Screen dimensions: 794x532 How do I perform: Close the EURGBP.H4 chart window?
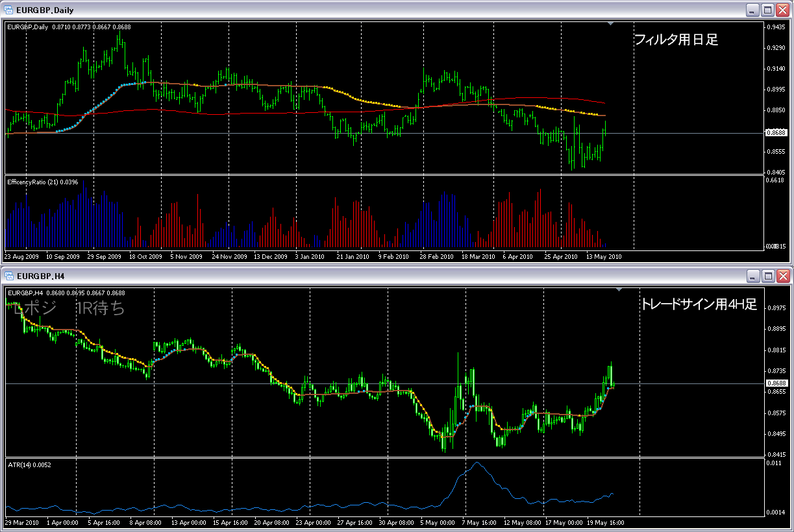pyautogui.click(x=783, y=276)
